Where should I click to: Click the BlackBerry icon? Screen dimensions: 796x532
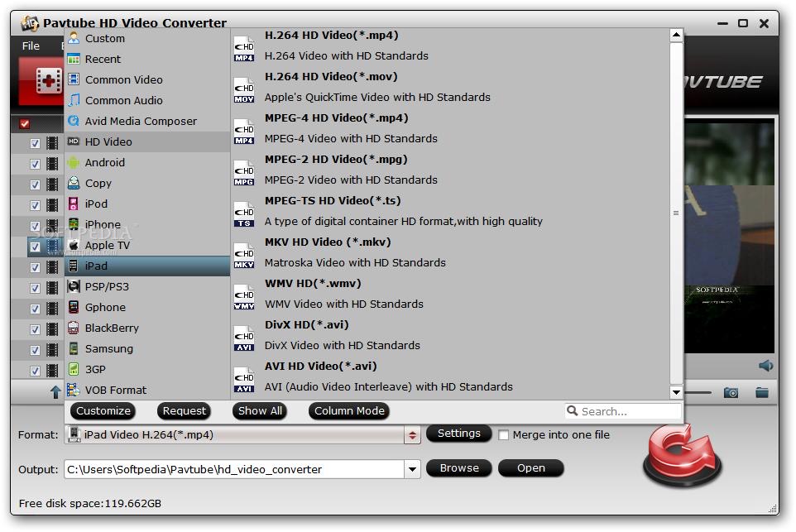coord(74,328)
